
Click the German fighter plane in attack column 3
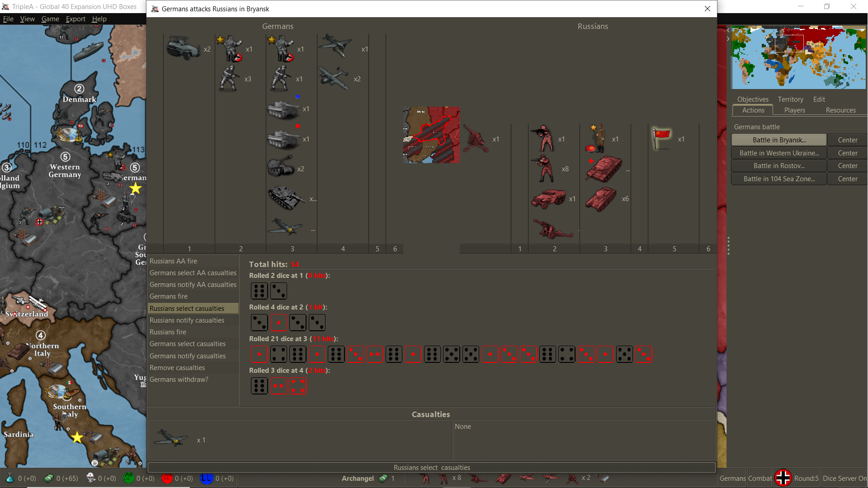pos(286,226)
